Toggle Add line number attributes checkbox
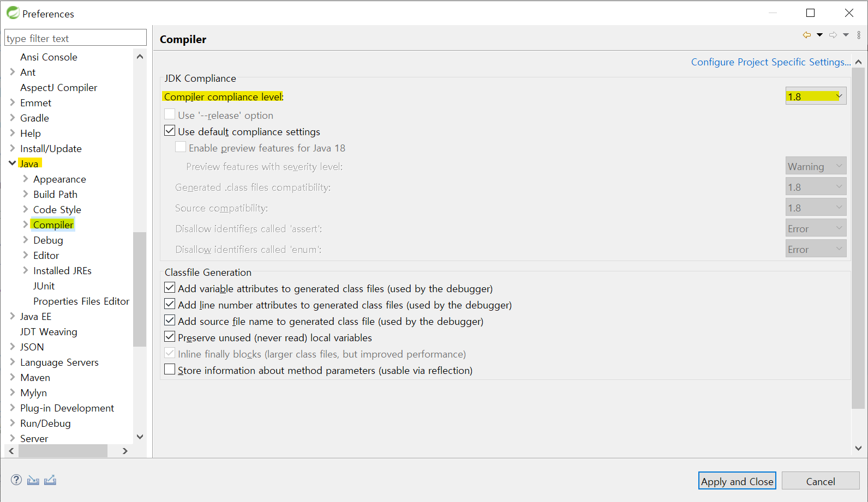Image resolution: width=868 pixels, height=502 pixels. pos(170,304)
